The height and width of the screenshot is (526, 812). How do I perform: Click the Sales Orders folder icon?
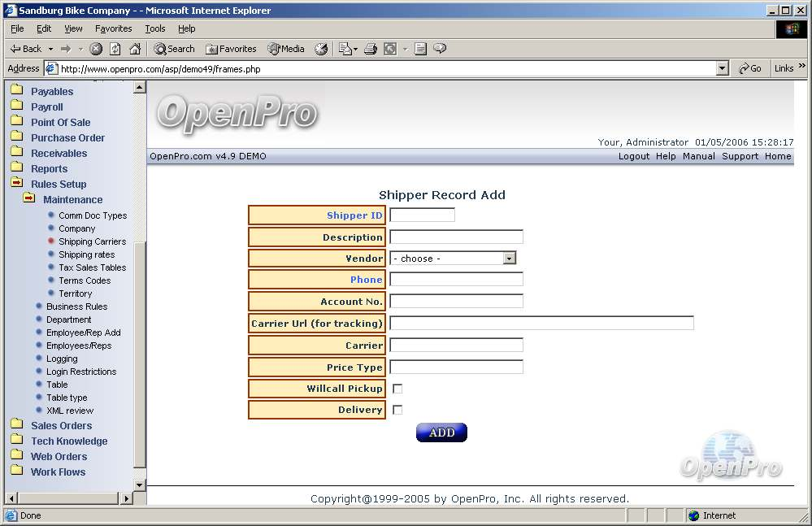point(16,425)
